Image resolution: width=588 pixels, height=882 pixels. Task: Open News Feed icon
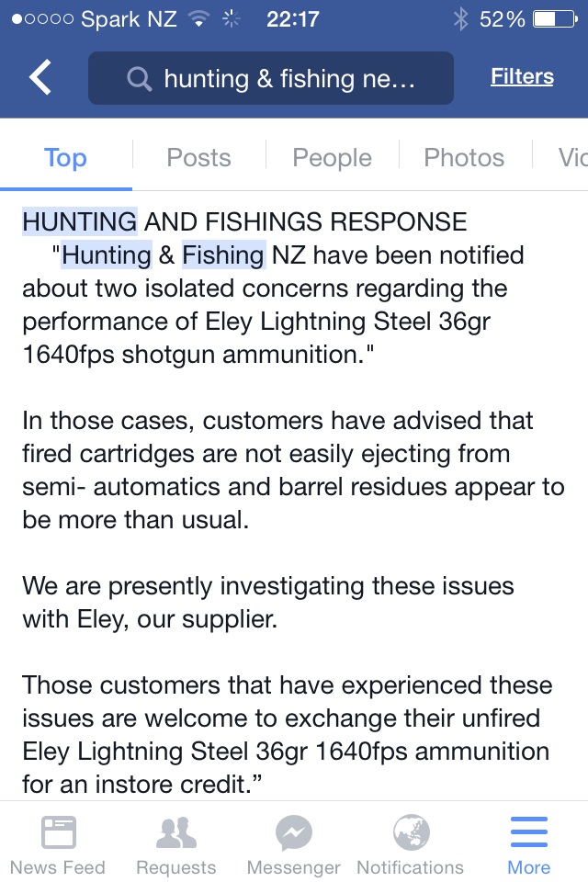click(x=59, y=832)
